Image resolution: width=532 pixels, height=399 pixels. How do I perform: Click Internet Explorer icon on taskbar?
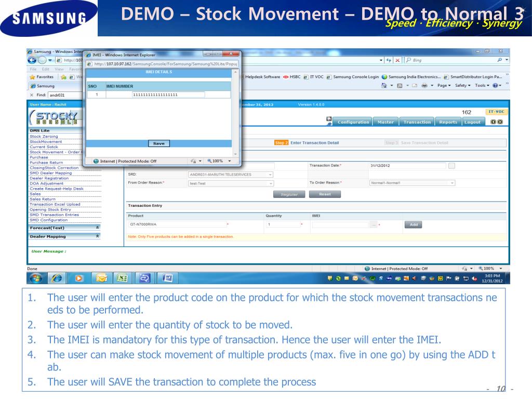(57, 278)
